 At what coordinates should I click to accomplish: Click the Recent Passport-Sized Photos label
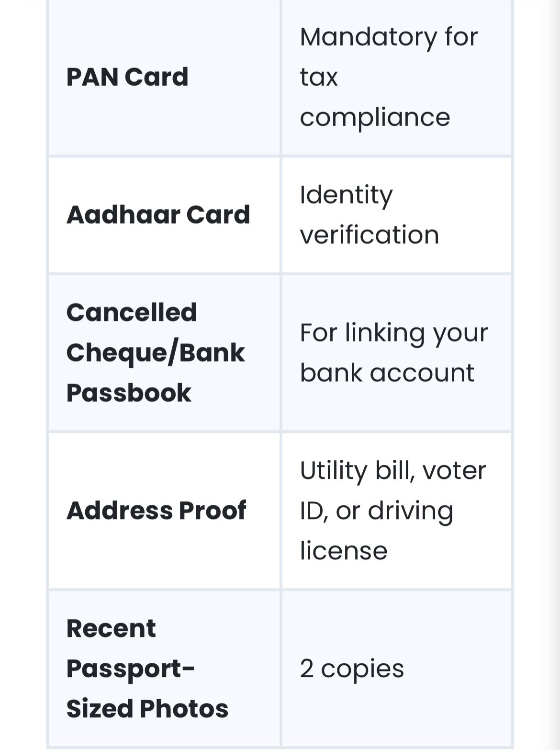147,669
